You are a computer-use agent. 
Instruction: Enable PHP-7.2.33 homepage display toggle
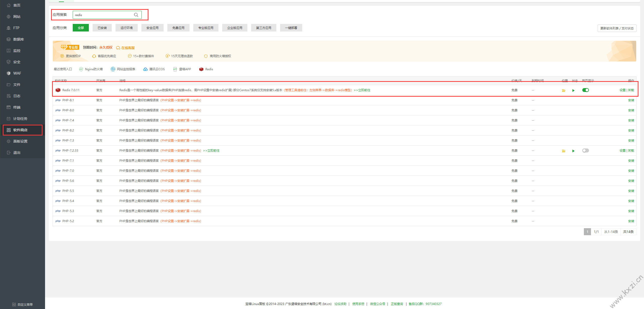point(585,151)
